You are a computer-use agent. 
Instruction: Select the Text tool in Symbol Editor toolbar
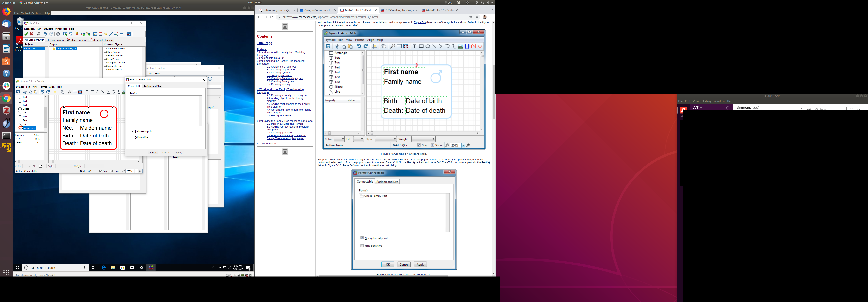tap(87, 92)
